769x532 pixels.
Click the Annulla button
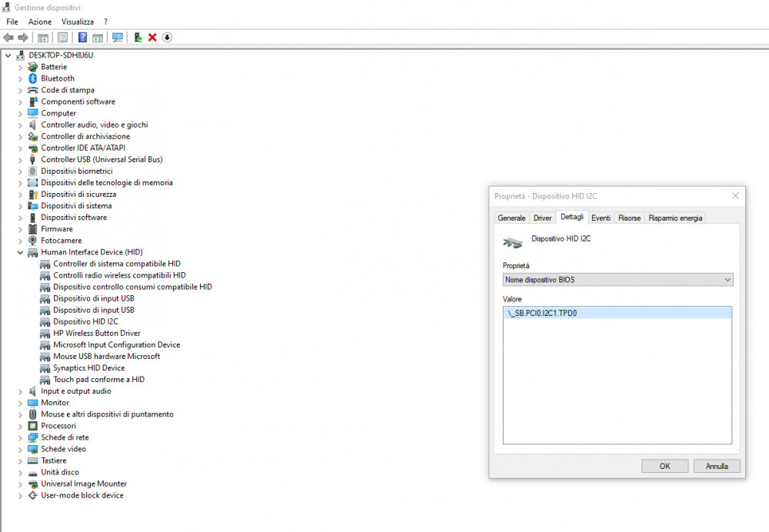tap(716, 466)
